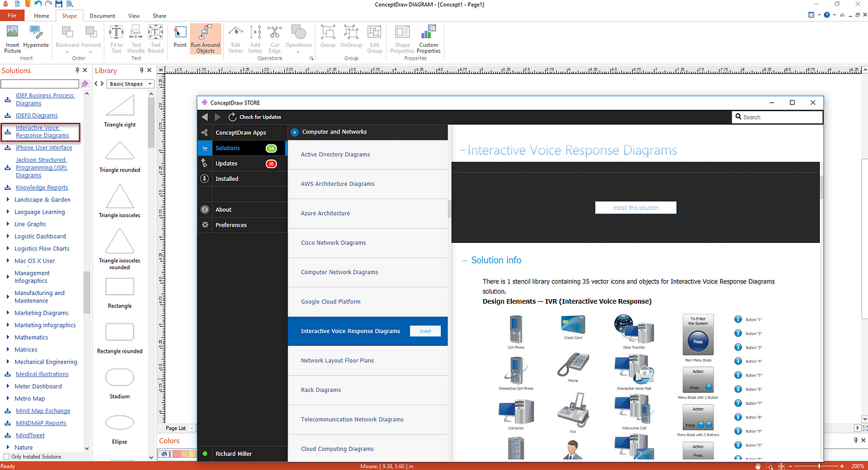Viewport: 868px width, 470px height.
Task: Open the Interactive Voice Response Diagrams link in Solutions
Action: pos(43,132)
